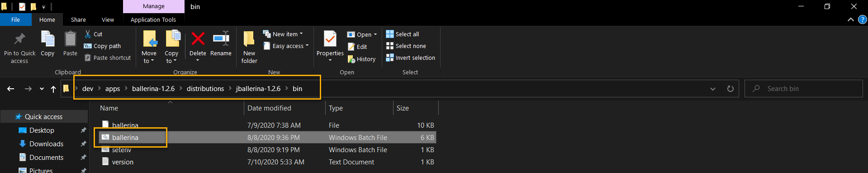The width and height of the screenshot is (868, 173).
Task: Go Up one folder level arrow
Action: click(x=53, y=89)
